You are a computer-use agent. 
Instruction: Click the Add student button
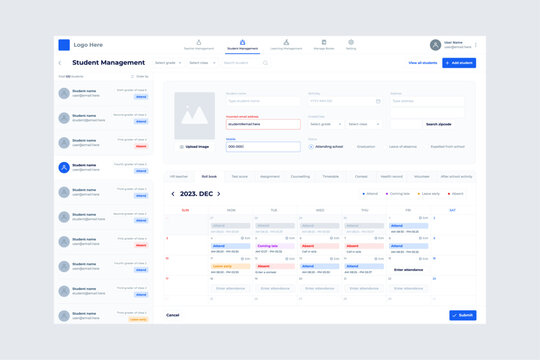click(459, 63)
